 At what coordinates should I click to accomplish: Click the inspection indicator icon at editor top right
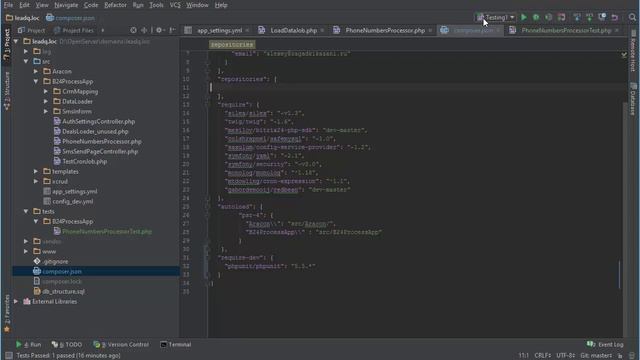click(624, 55)
